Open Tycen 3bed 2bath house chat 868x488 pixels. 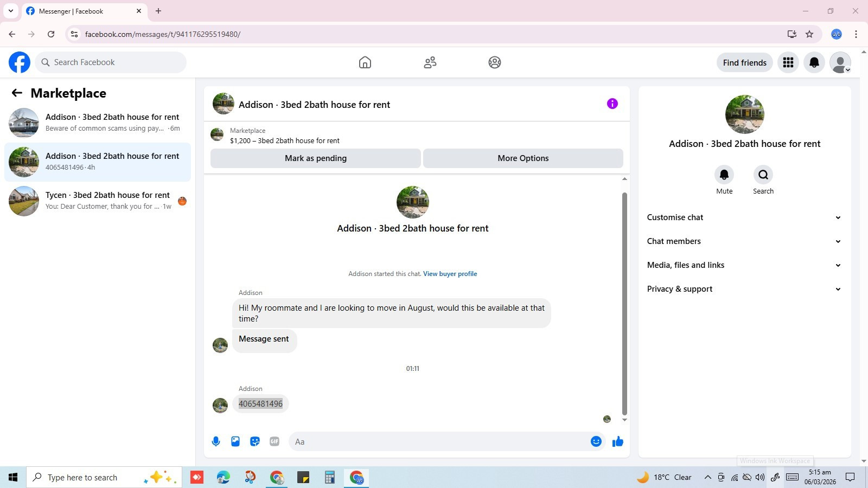pyautogui.click(x=98, y=201)
